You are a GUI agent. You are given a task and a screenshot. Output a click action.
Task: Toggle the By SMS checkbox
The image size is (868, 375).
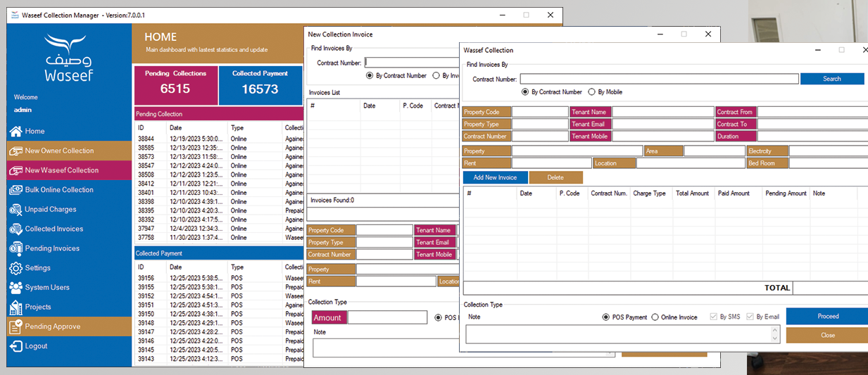[715, 317]
